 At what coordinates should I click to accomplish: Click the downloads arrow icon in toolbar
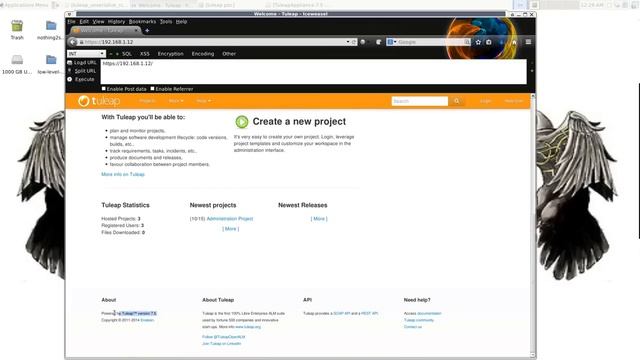(x=502, y=42)
